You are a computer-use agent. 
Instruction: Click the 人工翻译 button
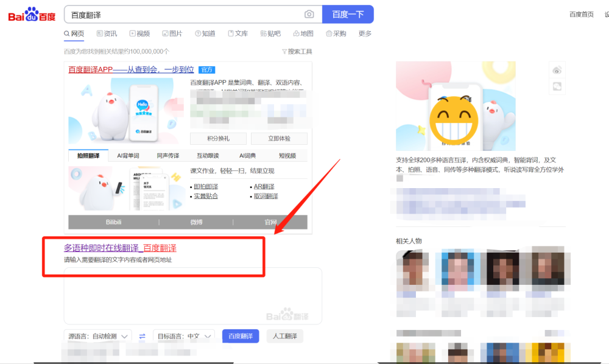284,336
